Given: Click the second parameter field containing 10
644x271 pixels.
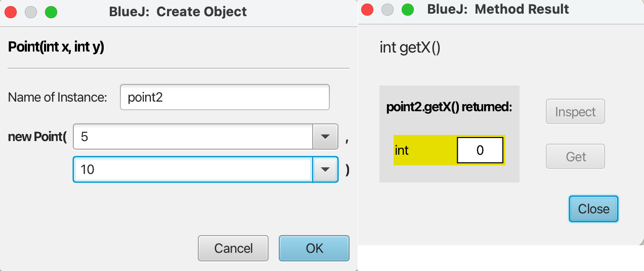Looking at the screenshot, I should 193,169.
